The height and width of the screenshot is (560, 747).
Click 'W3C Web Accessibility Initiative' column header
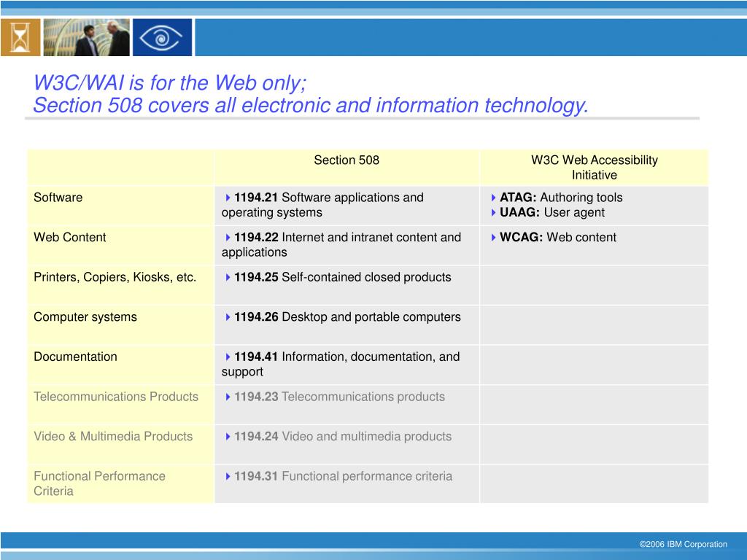click(x=594, y=167)
